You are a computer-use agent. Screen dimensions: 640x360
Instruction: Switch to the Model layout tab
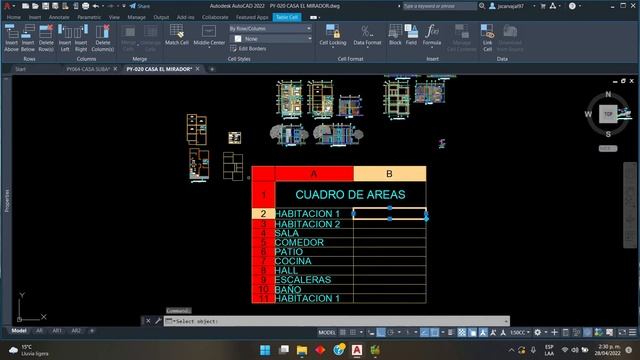(x=19, y=331)
